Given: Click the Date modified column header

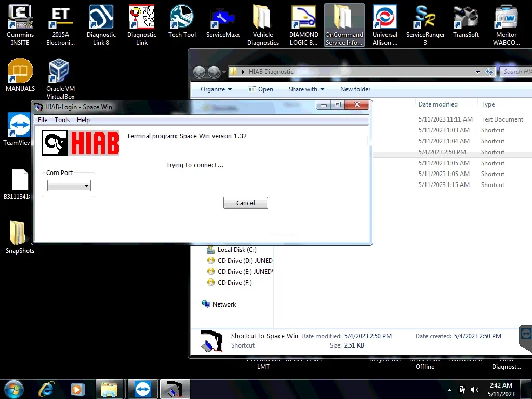Looking at the screenshot, I should tap(438, 104).
